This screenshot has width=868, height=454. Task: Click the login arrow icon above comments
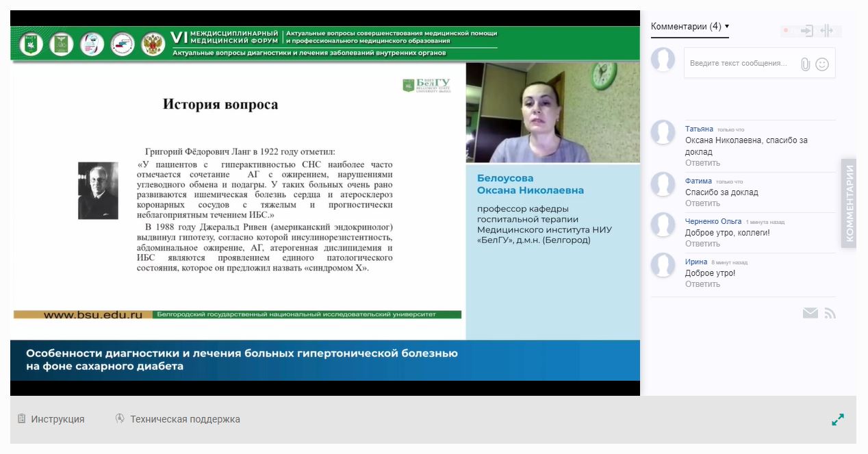pos(807,31)
